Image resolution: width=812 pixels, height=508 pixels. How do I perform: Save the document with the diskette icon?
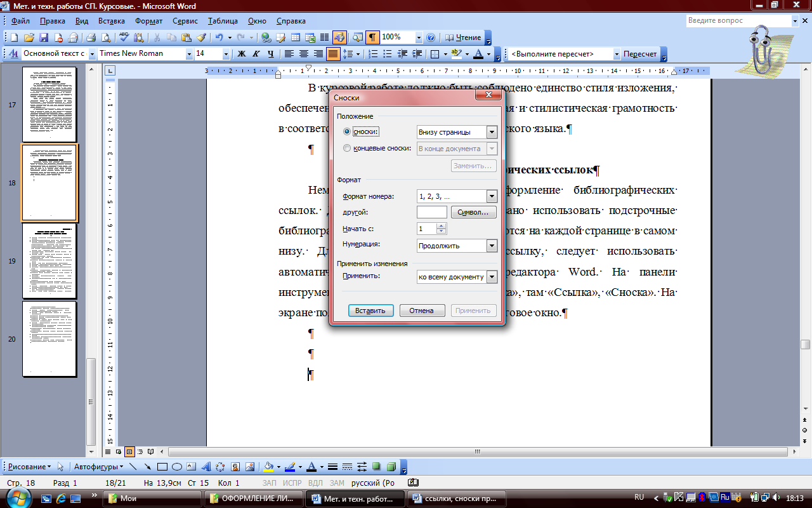click(x=44, y=37)
